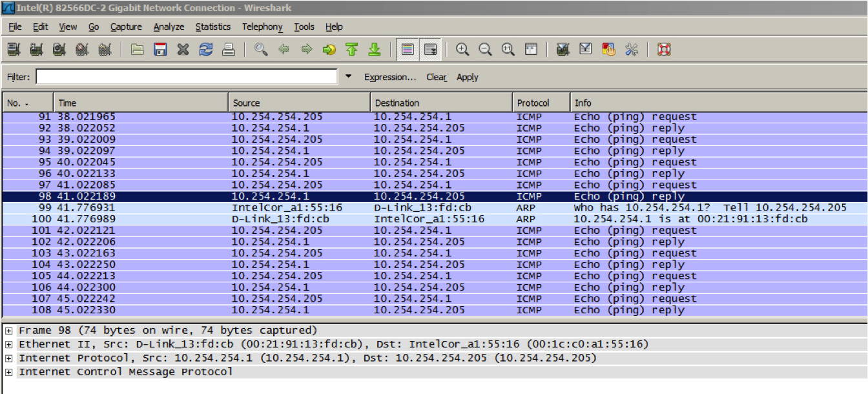The height and width of the screenshot is (394, 868).
Task: Sort by Time column header
Action: pyautogui.click(x=141, y=103)
